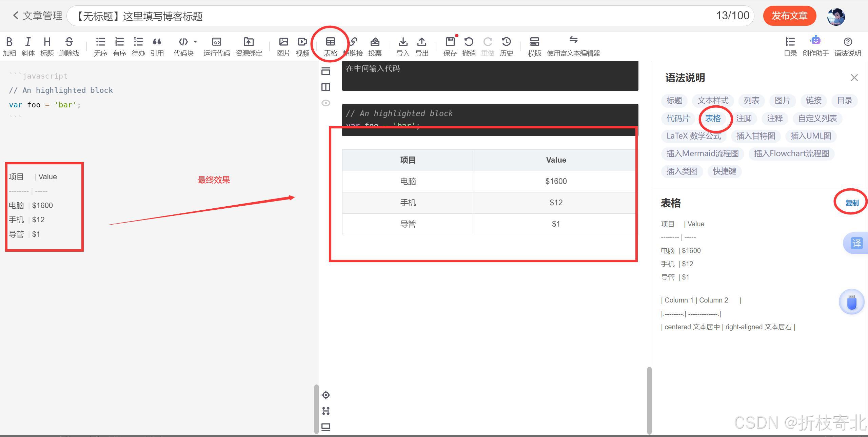The image size is (868, 437).
Task: Select the 自定义列表 syntax tab
Action: click(x=817, y=118)
